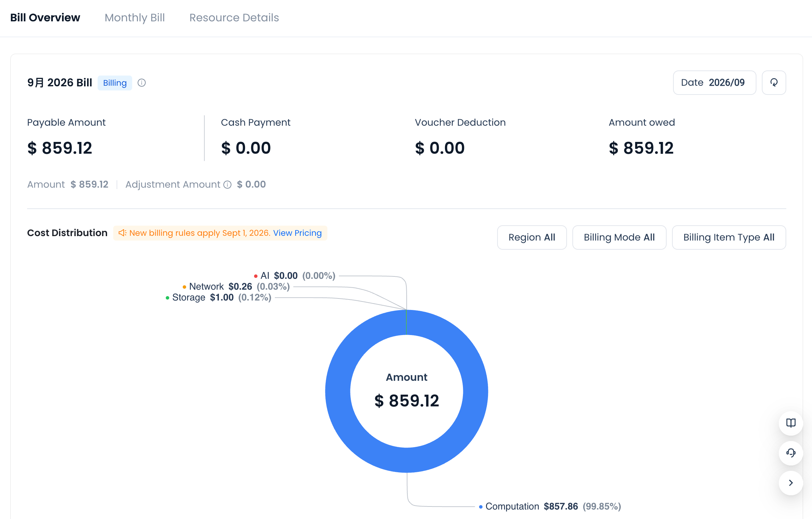The image size is (812, 519).
Task: Click the megaphone announcement icon
Action: pyautogui.click(x=122, y=233)
